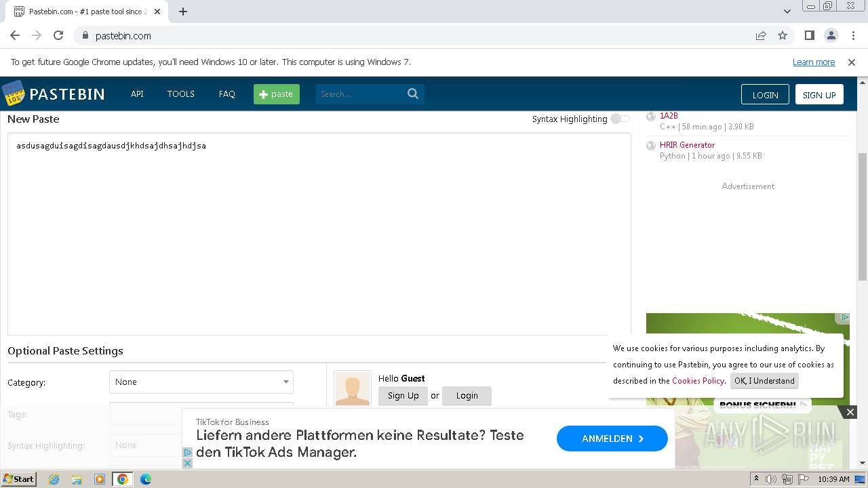Open Microsoft Edge from taskbar

146,479
